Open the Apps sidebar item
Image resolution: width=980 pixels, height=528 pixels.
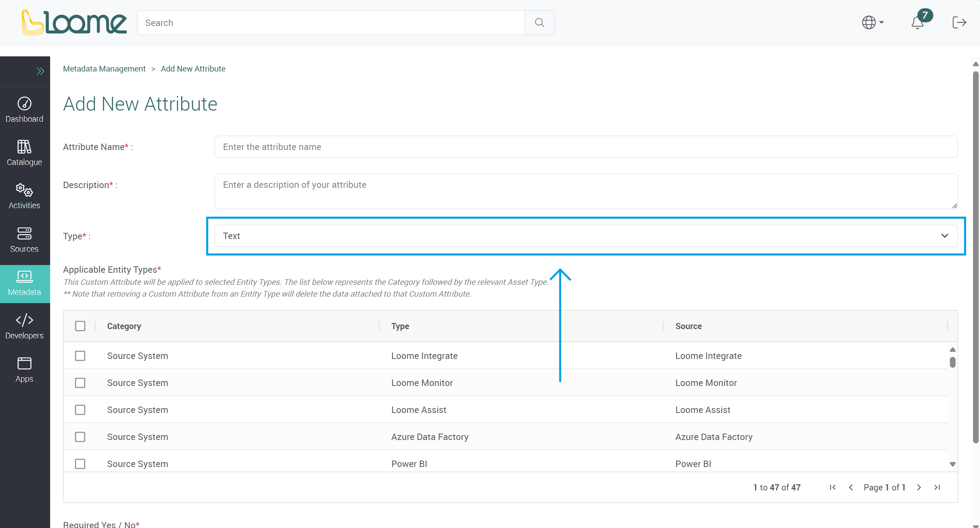point(24,370)
